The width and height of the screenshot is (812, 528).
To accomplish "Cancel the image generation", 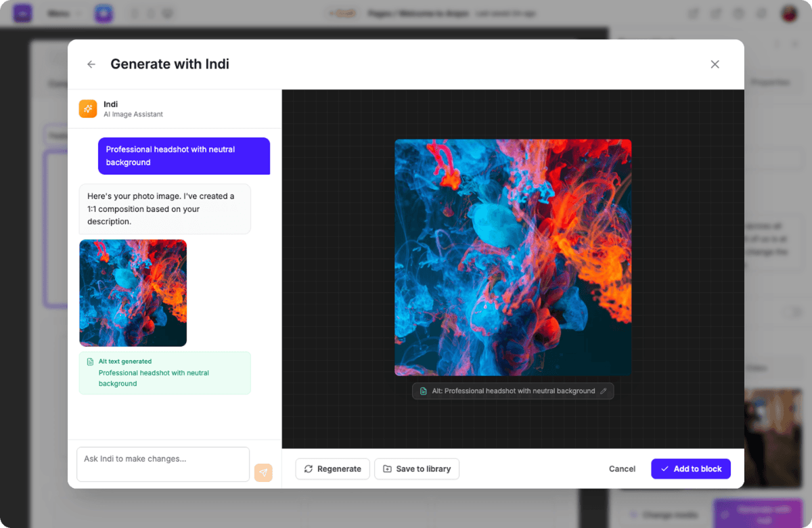I will 621,468.
